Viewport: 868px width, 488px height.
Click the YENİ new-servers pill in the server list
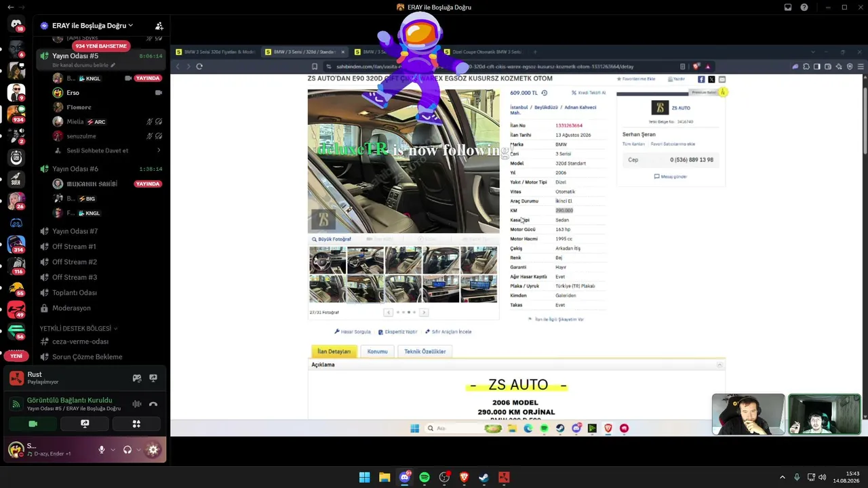[x=16, y=357]
